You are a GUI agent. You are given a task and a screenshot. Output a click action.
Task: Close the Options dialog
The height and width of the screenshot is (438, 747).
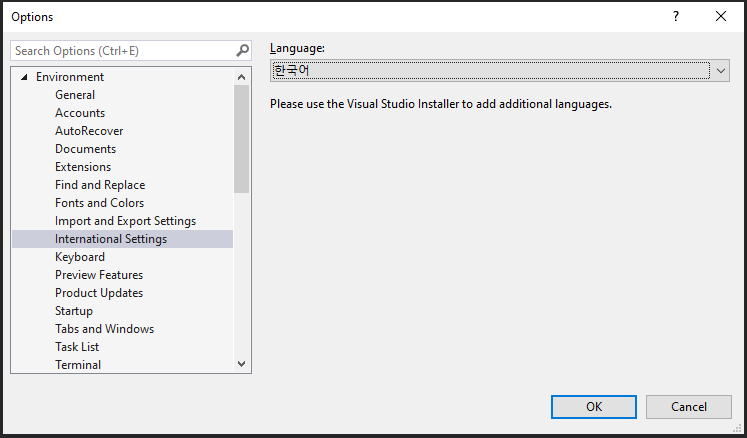coord(721,17)
